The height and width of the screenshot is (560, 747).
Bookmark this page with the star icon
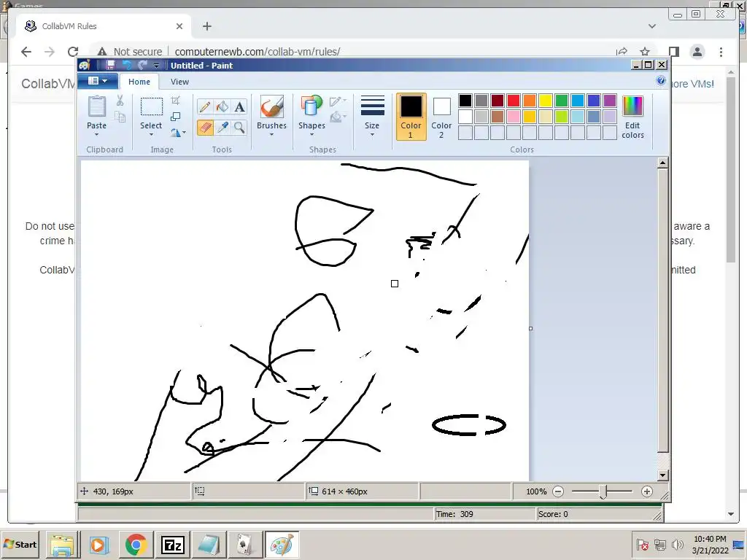click(x=645, y=52)
